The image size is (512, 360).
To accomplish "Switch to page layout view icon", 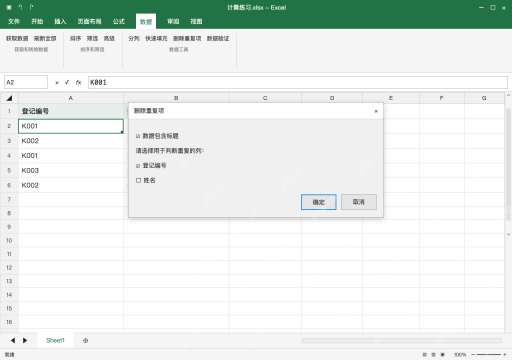I will click(x=433, y=354).
